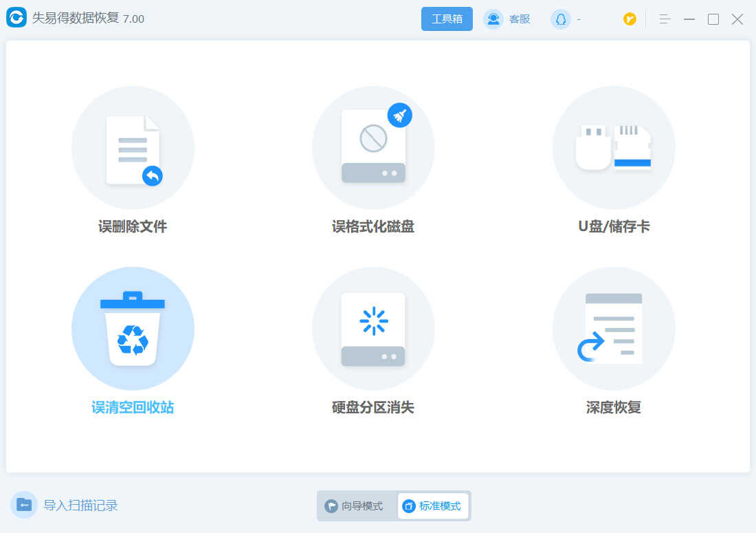Open U盘/储存卡 recovery via the USB icon
The width and height of the screenshot is (756, 533).
[x=614, y=148]
